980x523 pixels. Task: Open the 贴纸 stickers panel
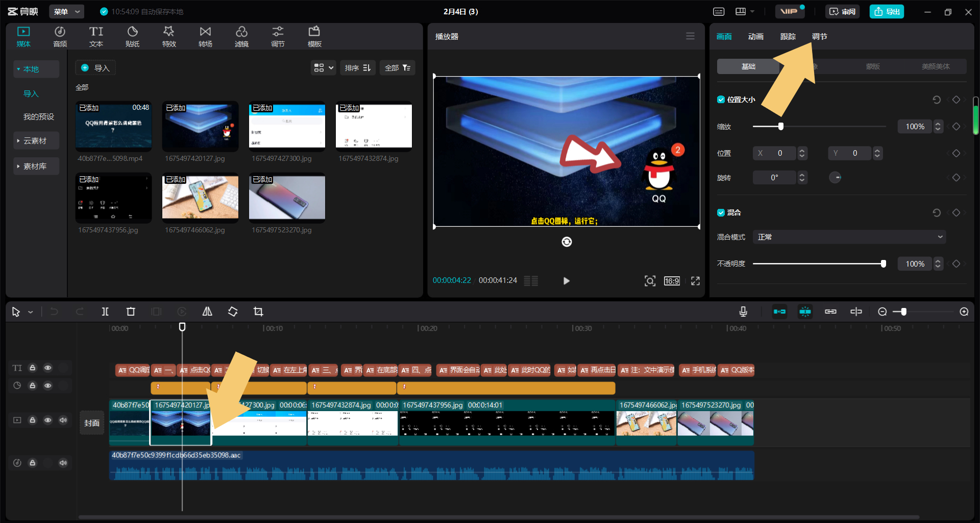[132, 37]
